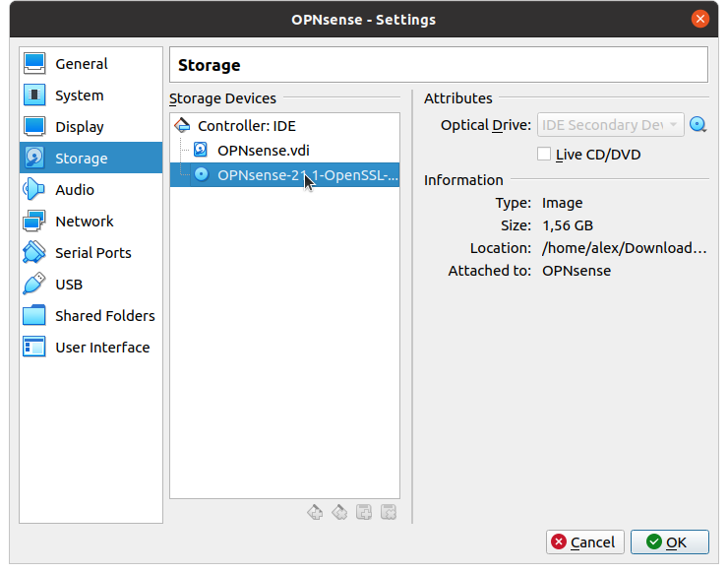Click the Shared Folders folder icon
Image resolution: width=728 pixels, height=573 pixels.
click(x=34, y=316)
